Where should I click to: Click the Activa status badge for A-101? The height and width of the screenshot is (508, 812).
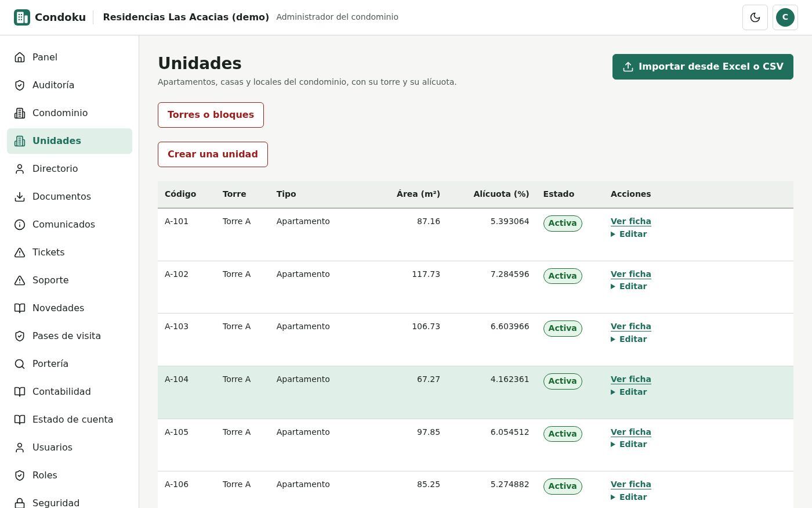(563, 224)
